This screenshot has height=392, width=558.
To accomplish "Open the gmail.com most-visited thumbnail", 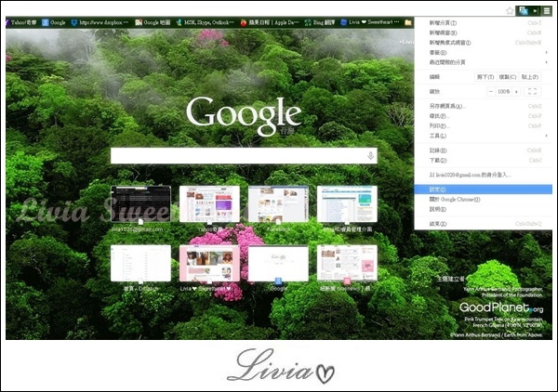I will (140, 204).
